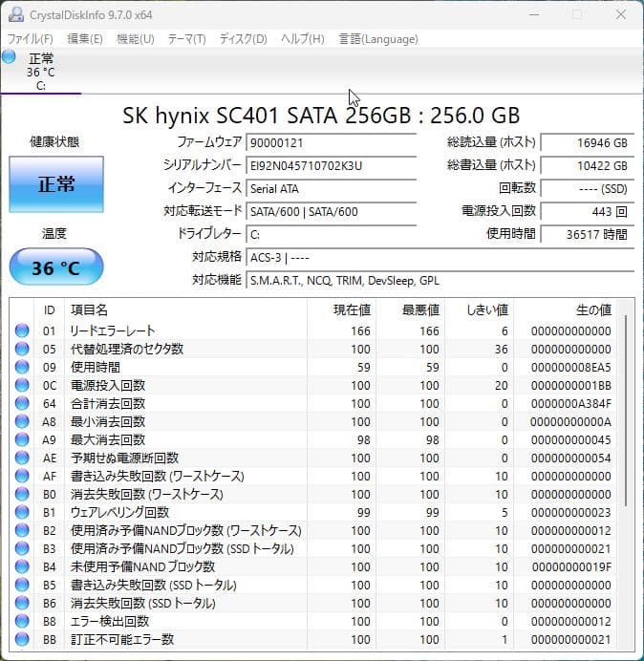Click status orb for row AE 予期せぬ電源断回数

point(22,458)
